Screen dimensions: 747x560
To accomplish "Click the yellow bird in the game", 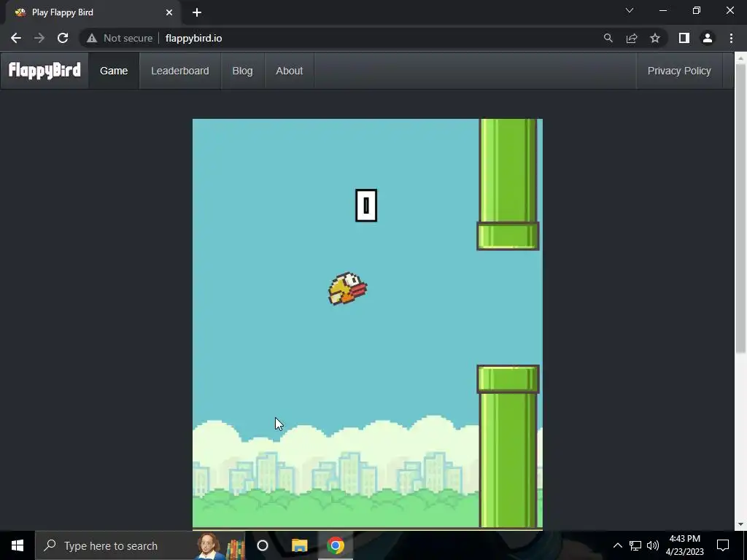I will pos(347,289).
